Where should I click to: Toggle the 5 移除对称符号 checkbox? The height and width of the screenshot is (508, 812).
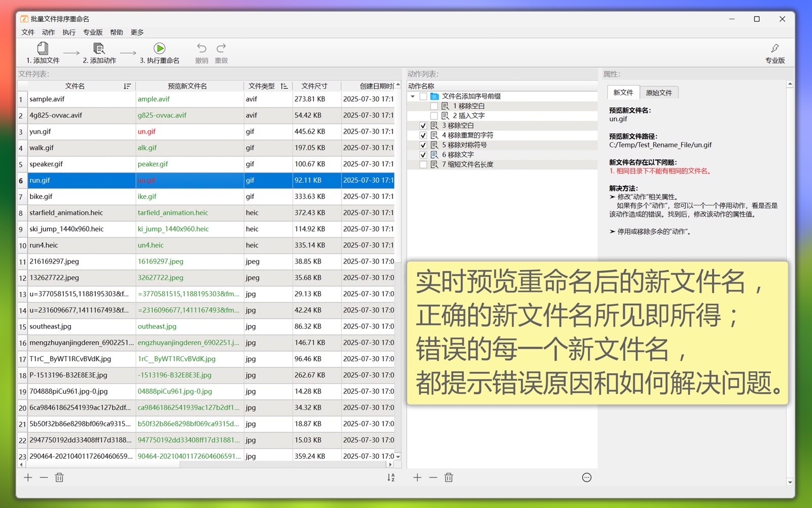coord(423,145)
